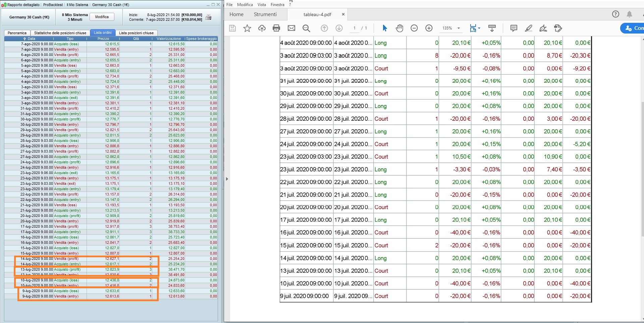Click the page number input field
644x323 pixels.
pos(354,28)
